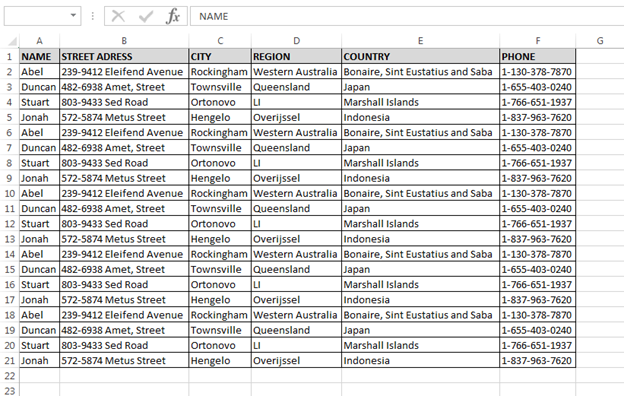Image resolution: width=624 pixels, height=396 pixels.
Task: Open the Insert Function fx icon
Action: coord(173,16)
